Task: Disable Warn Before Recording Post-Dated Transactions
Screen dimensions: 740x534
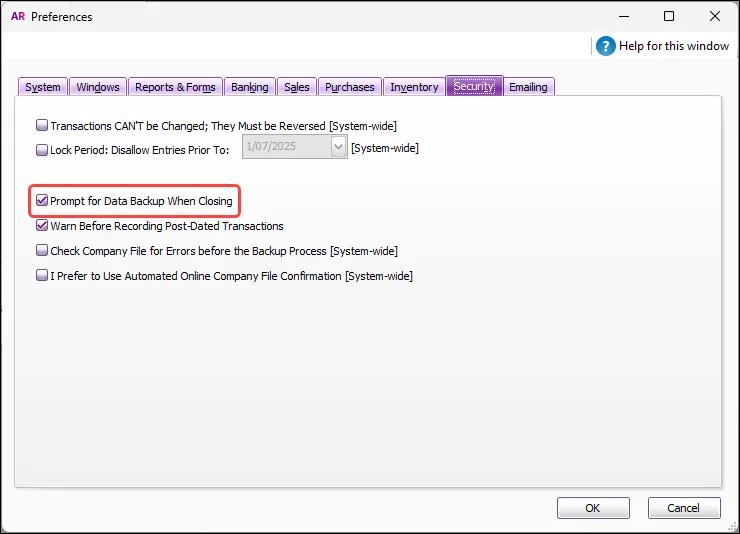Action: pos(42,225)
